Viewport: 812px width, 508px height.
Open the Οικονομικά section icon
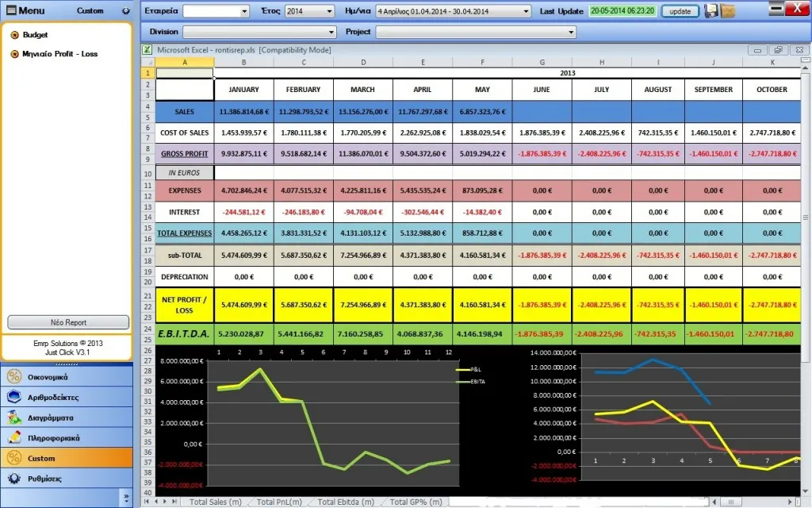(x=14, y=377)
